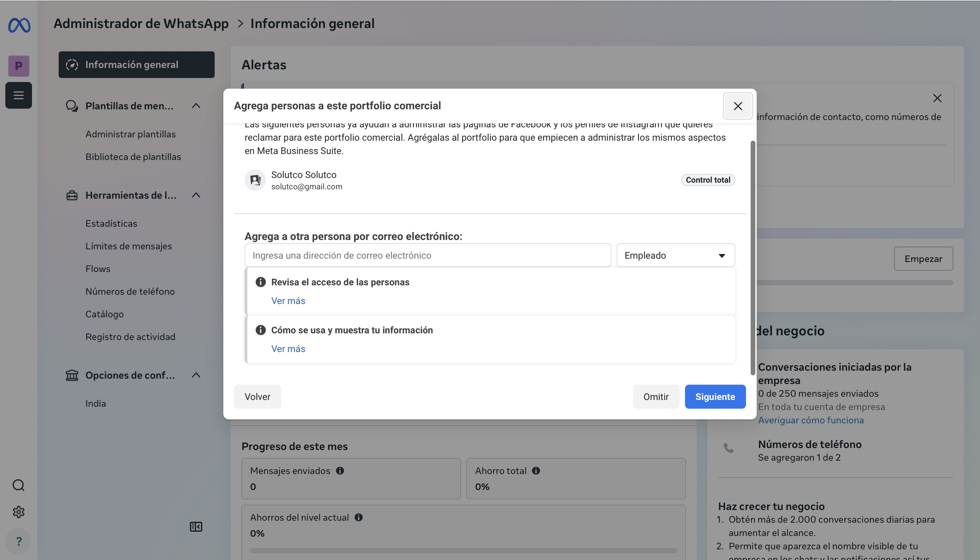The image size is (980, 560).
Task: Click the search magnifier icon in left rail
Action: (x=18, y=485)
